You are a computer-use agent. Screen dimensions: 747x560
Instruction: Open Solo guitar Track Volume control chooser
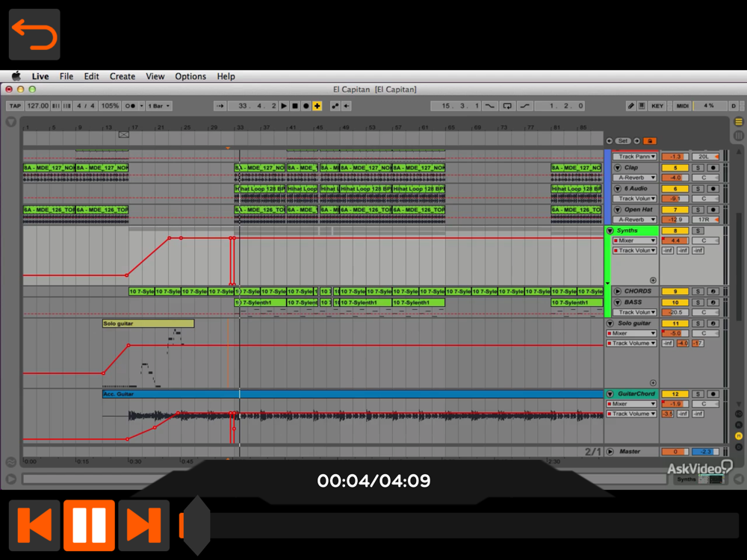(632, 343)
